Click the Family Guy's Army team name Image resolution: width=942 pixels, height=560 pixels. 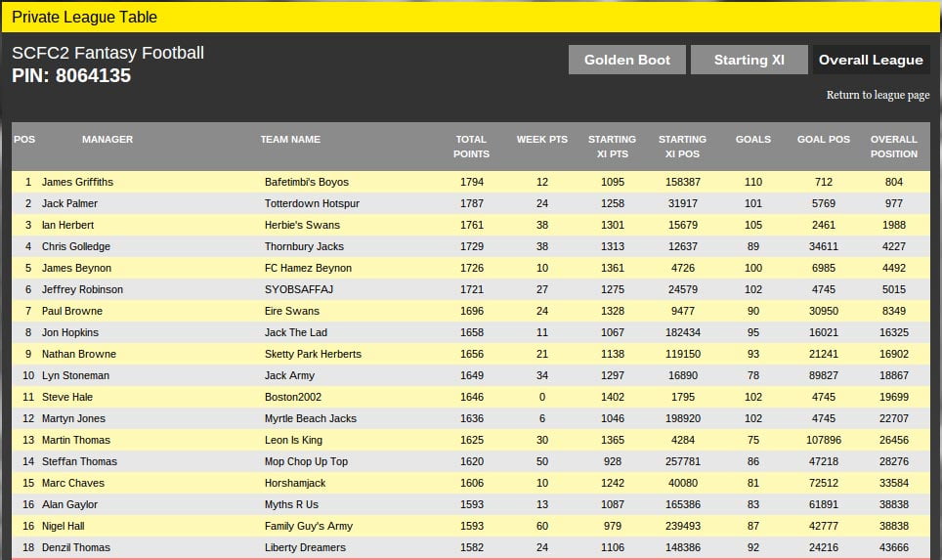pos(308,526)
